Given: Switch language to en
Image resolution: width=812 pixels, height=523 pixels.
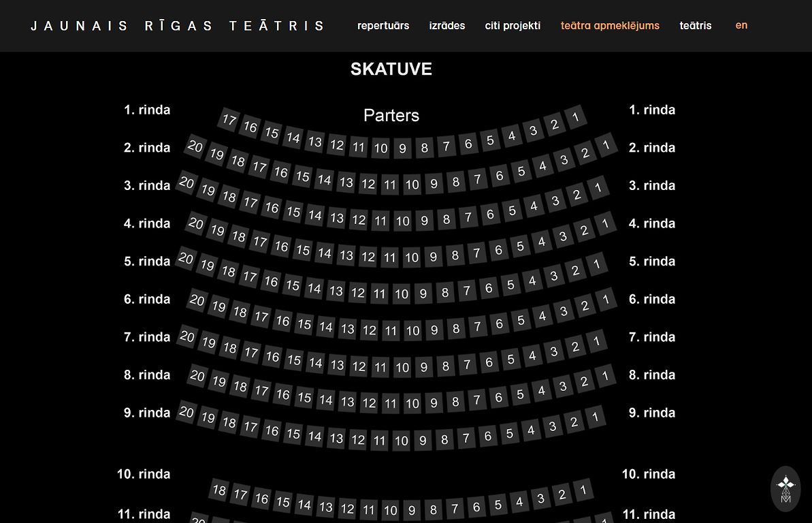Looking at the screenshot, I should tap(741, 25).
